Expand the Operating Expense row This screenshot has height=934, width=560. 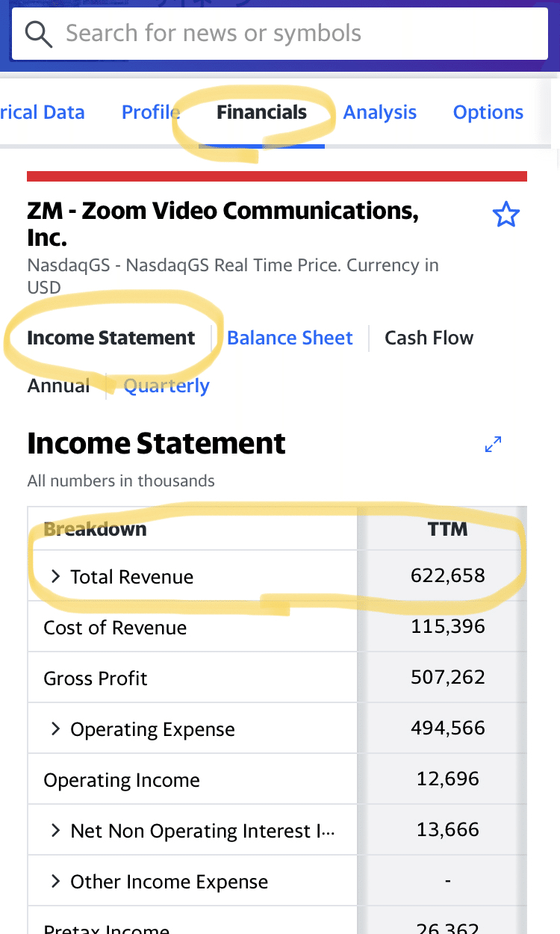coord(55,729)
